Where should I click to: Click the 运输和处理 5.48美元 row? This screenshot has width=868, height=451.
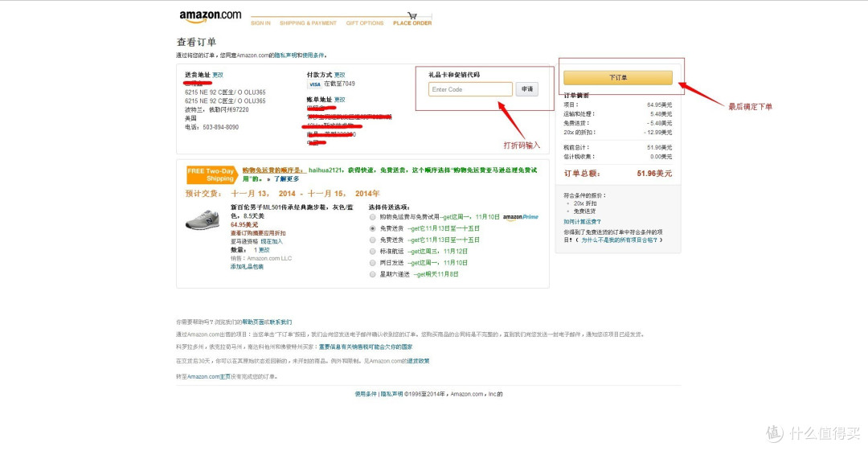618,113
